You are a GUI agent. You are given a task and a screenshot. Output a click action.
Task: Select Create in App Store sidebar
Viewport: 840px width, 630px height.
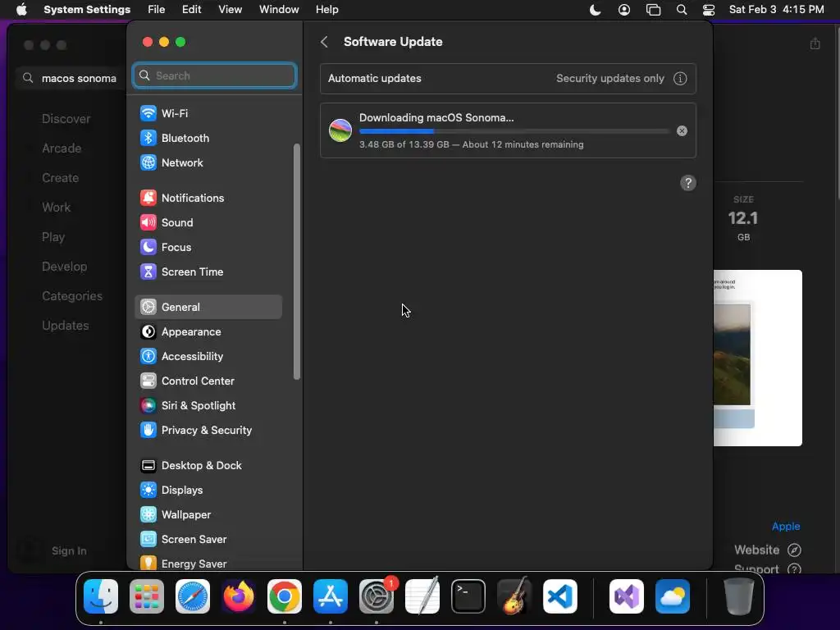[60, 178]
